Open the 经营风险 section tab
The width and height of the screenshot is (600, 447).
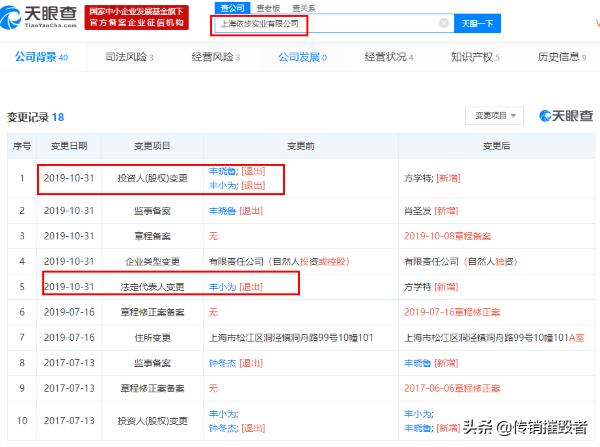click(x=216, y=57)
